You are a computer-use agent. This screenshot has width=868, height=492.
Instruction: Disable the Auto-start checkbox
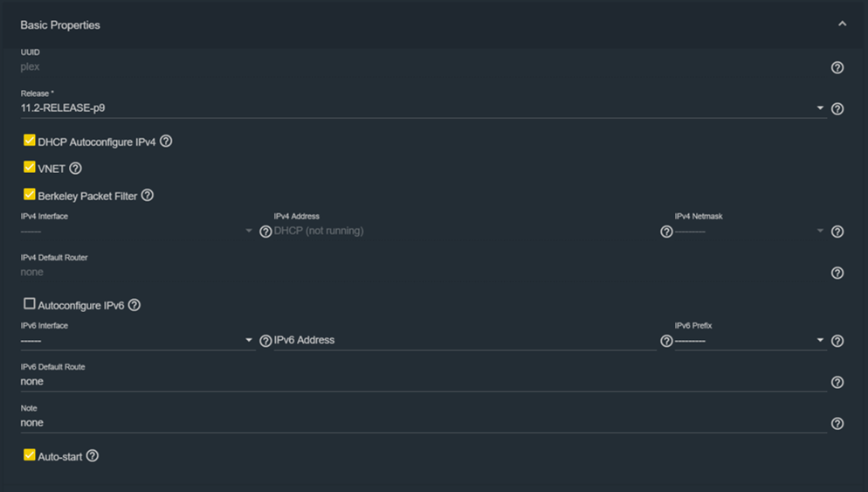pos(30,455)
